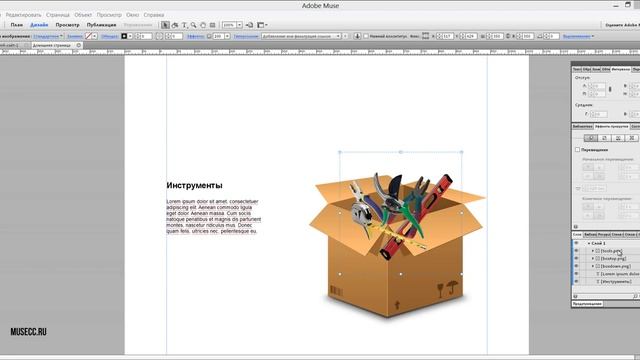Open the Страница menu
The height and width of the screenshot is (360, 640).
58,15
